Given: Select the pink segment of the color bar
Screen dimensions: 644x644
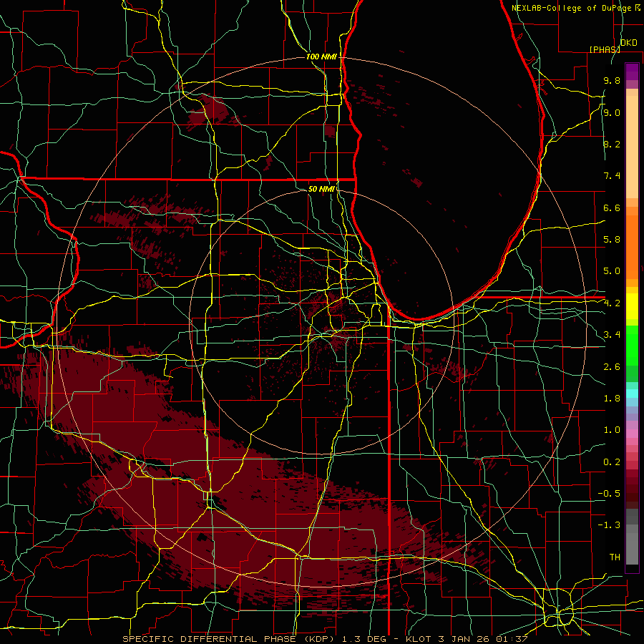Looking at the screenshot, I should 632,434.
